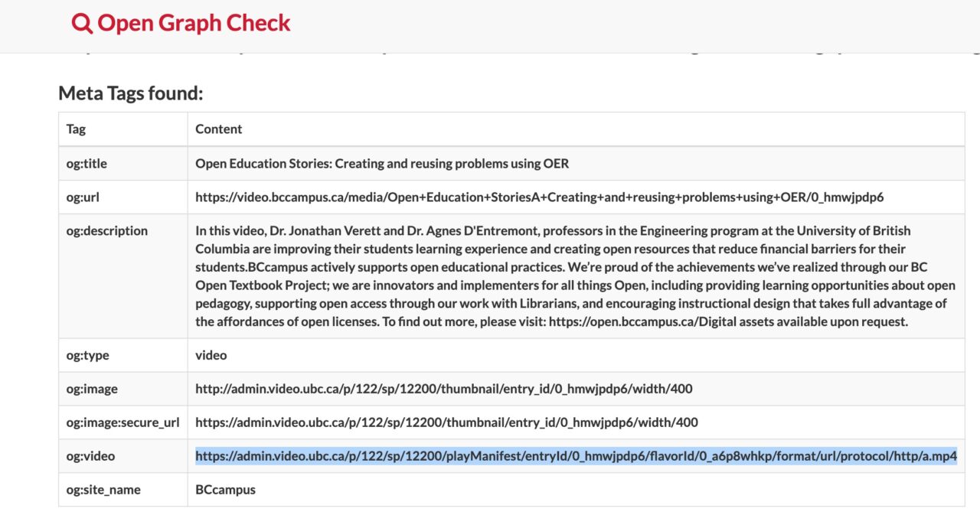The image size is (980, 525).
Task: Click the og:type tag cell
Action: pyautogui.click(x=123, y=355)
